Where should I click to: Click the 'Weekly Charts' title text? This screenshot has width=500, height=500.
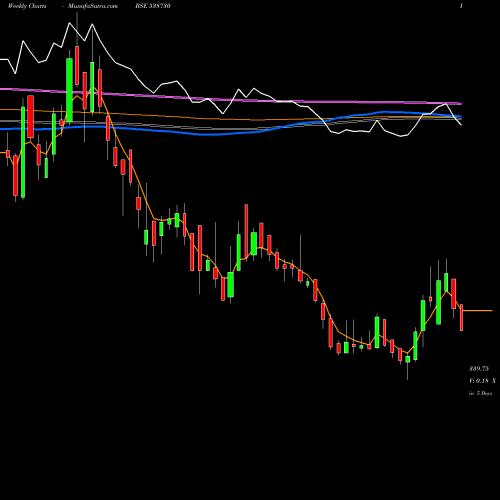[27, 6]
